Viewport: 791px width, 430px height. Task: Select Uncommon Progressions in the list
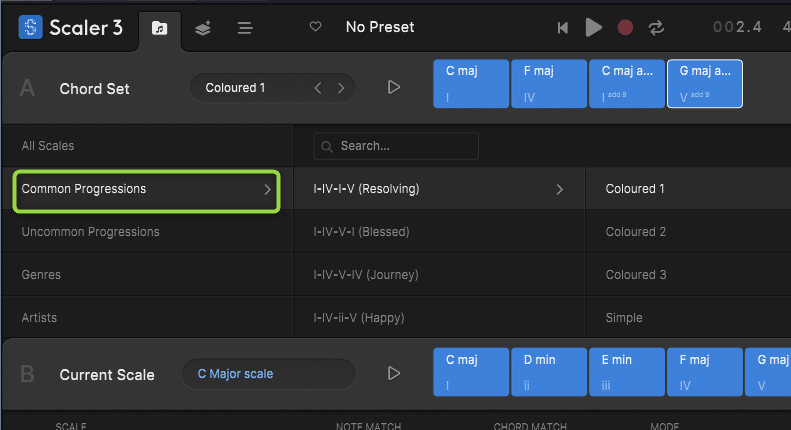(x=90, y=232)
